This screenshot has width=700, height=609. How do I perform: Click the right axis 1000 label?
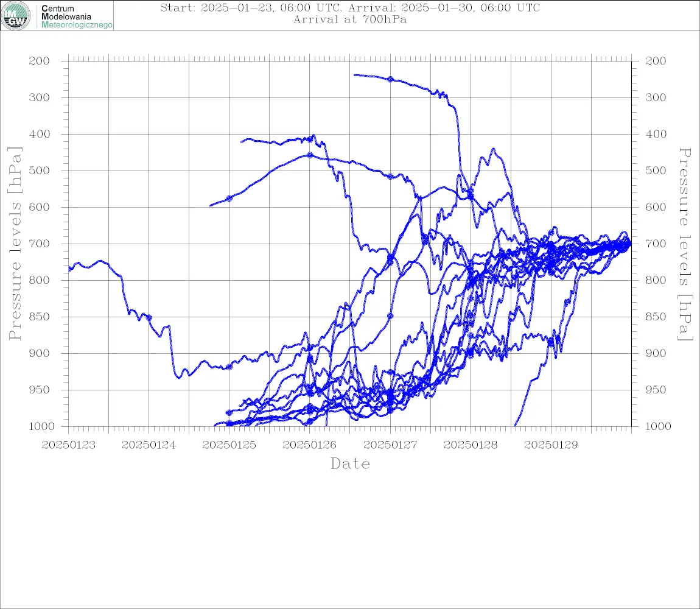pyautogui.click(x=658, y=426)
